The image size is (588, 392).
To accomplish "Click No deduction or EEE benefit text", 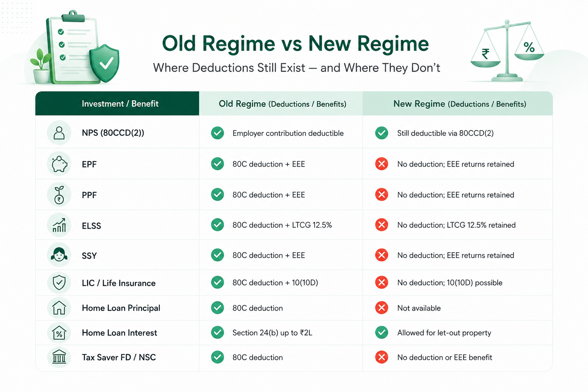I will point(444,358).
